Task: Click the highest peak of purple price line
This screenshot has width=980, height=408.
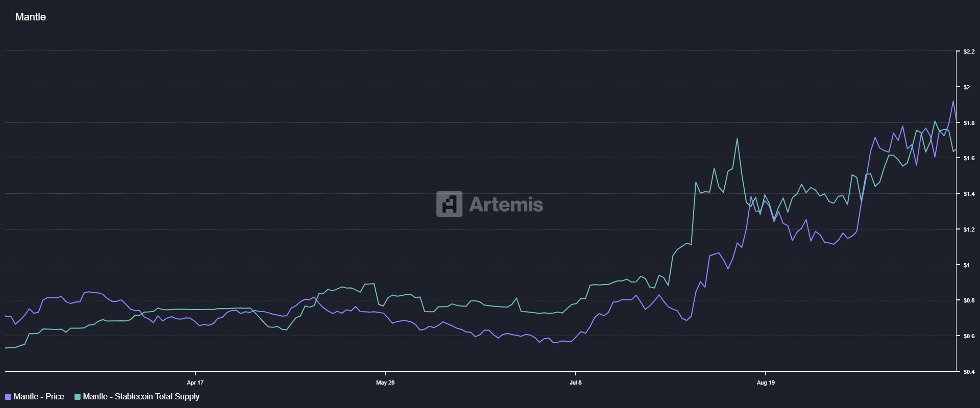Action: click(x=952, y=101)
